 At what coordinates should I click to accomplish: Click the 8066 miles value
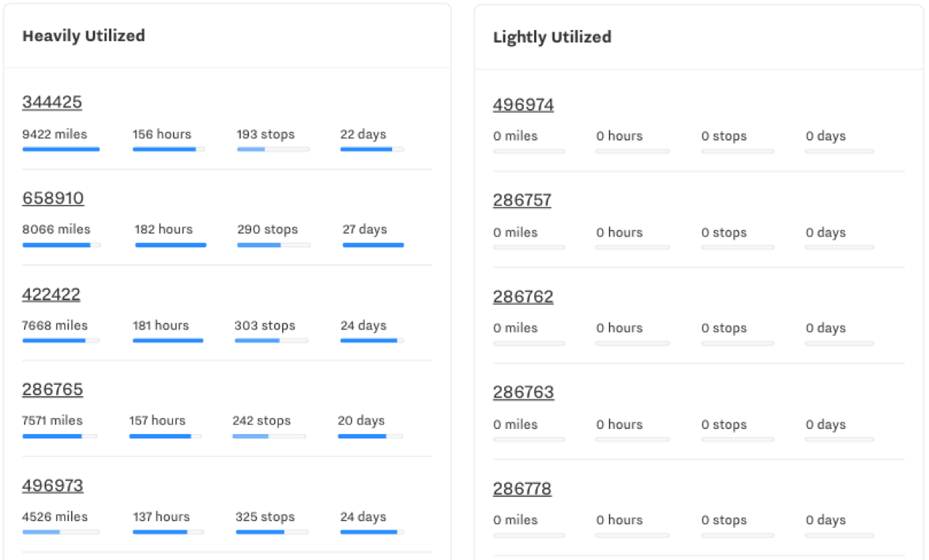tap(56, 229)
